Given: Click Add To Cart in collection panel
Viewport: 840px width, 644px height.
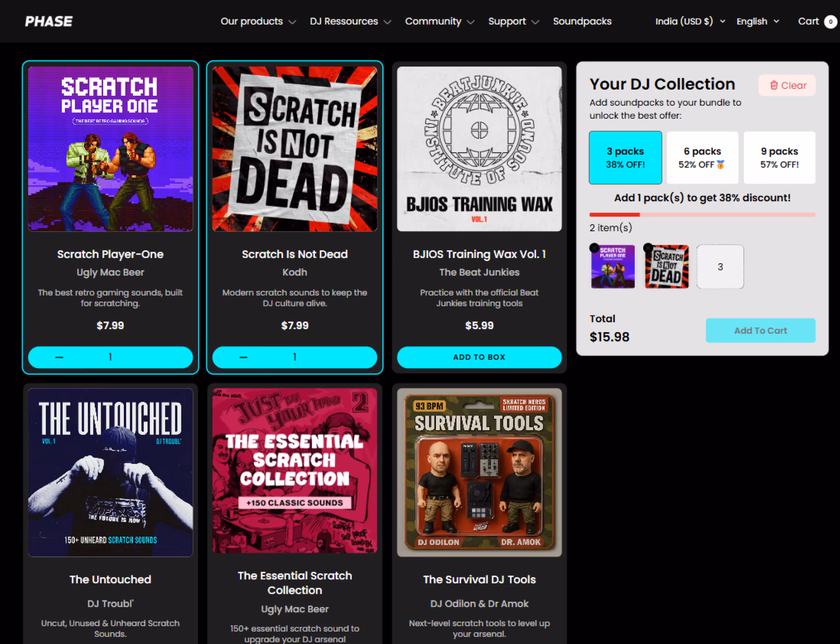Looking at the screenshot, I should pos(760,330).
